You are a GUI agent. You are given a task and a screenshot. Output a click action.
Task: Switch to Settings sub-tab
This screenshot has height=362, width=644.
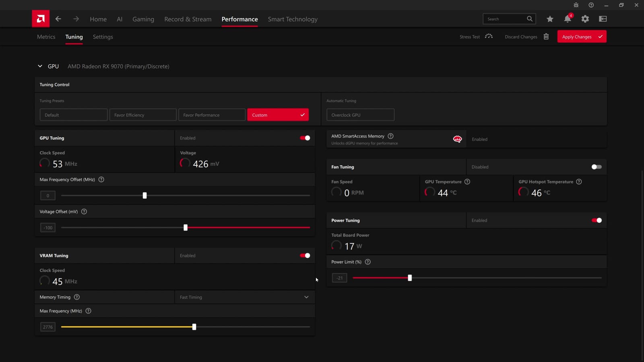pyautogui.click(x=103, y=37)
